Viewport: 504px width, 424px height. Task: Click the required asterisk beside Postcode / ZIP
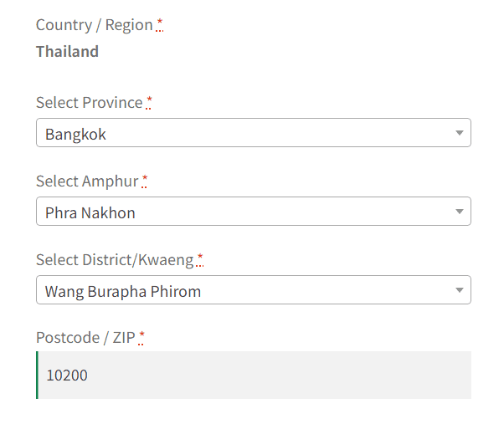[x=141, y=337]
